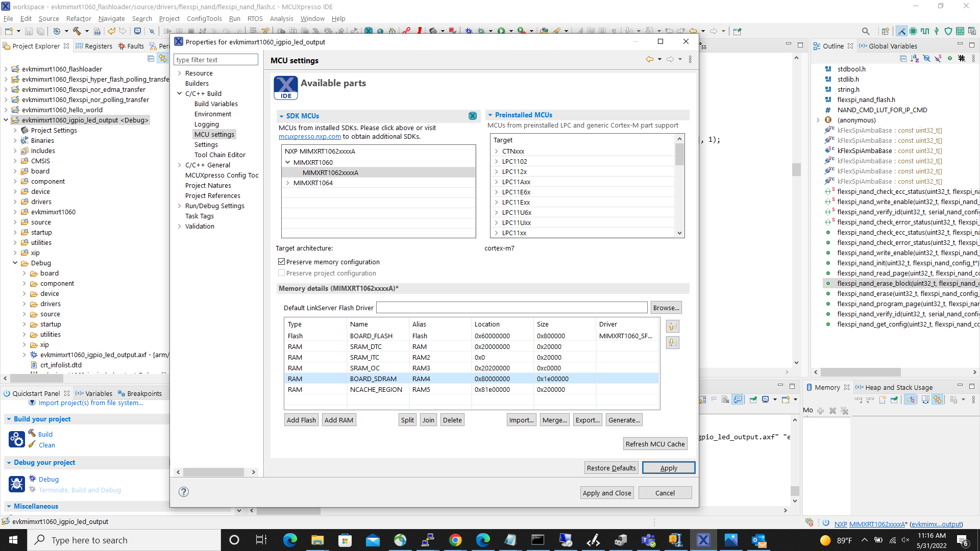Enable Preserve project configuration
Screen dimensions: 980x551
281,273
